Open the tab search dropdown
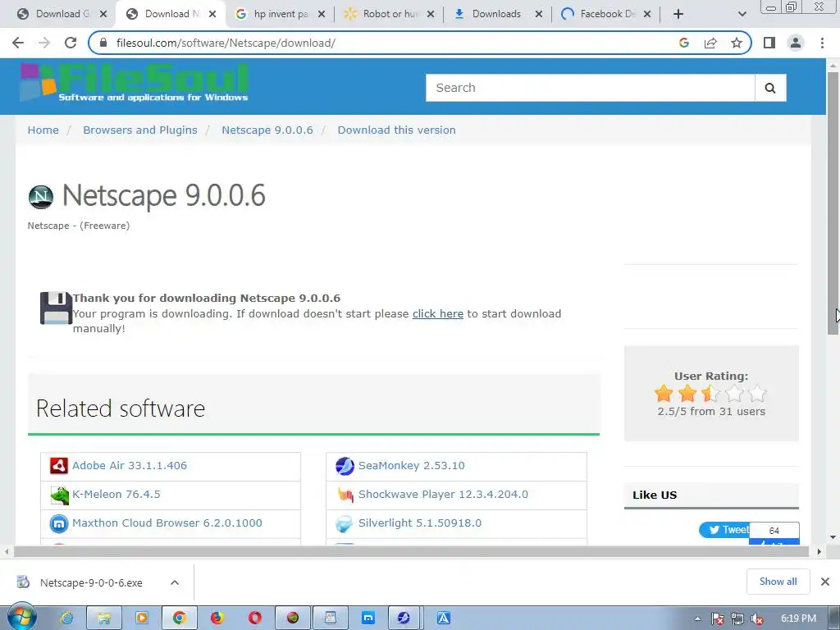This screenshot has width=840, height=630. [x=742, y=14]
